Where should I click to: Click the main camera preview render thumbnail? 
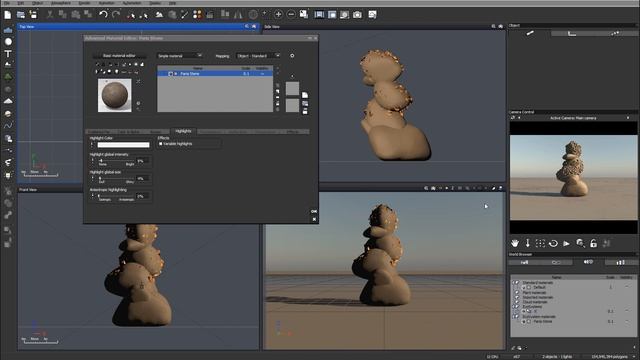click(x=573, y=177)
